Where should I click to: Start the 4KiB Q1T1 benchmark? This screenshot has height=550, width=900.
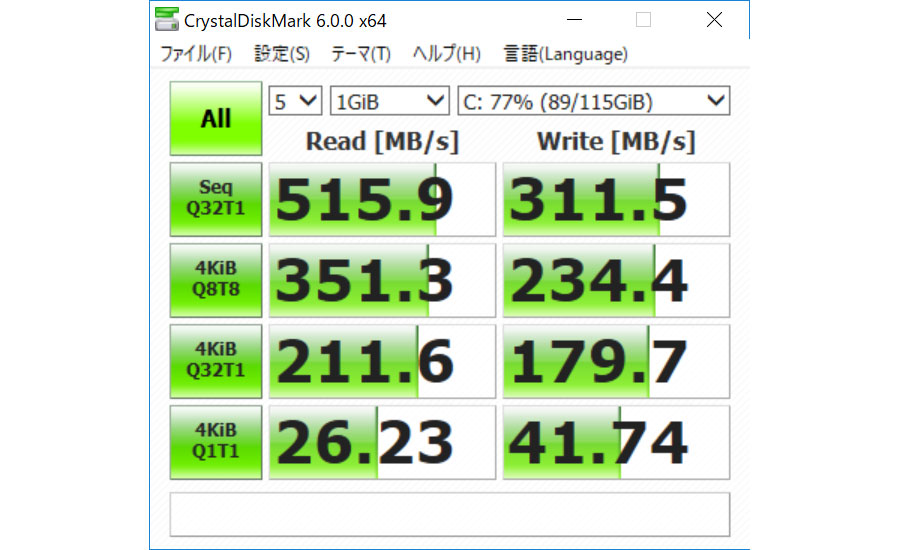[216, 442]
